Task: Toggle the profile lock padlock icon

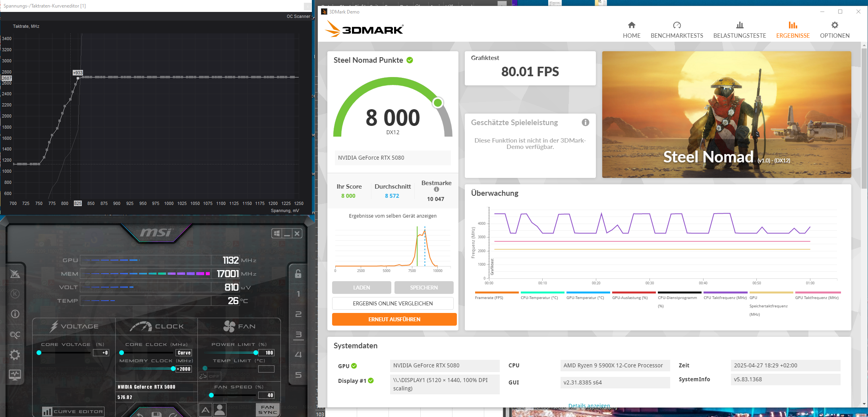Action: point(298,274)
